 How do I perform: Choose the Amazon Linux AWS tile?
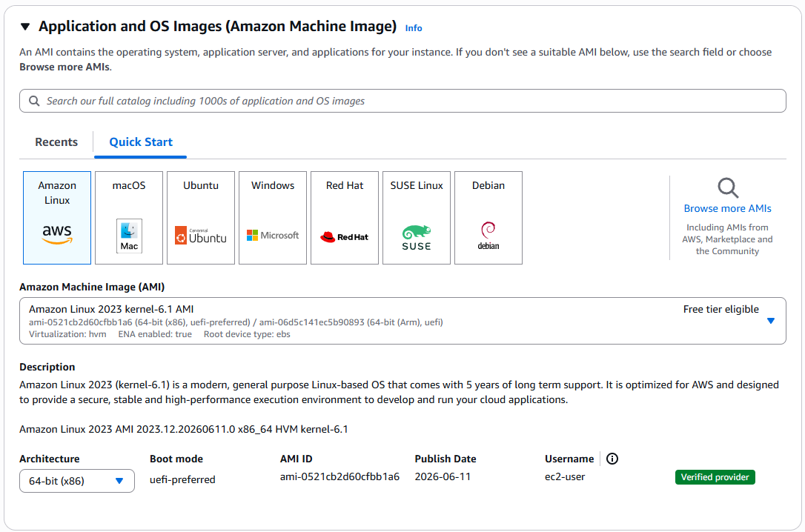57,218
